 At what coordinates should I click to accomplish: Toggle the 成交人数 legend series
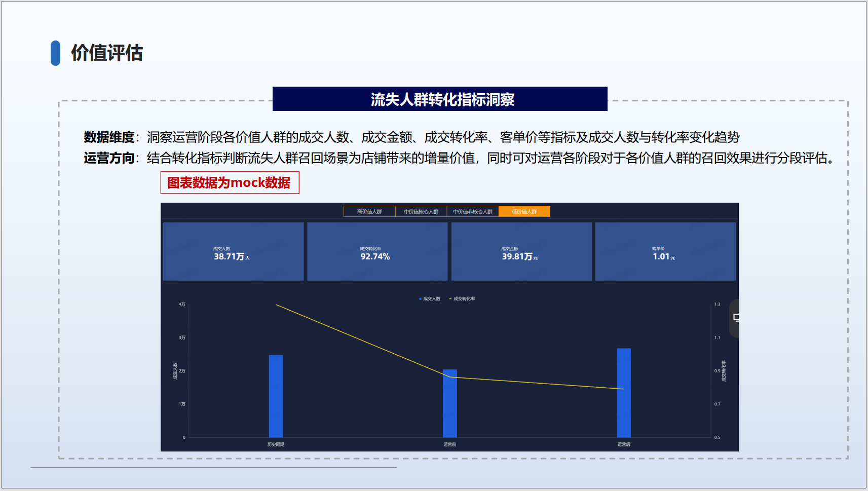click(x=430, y=299)
